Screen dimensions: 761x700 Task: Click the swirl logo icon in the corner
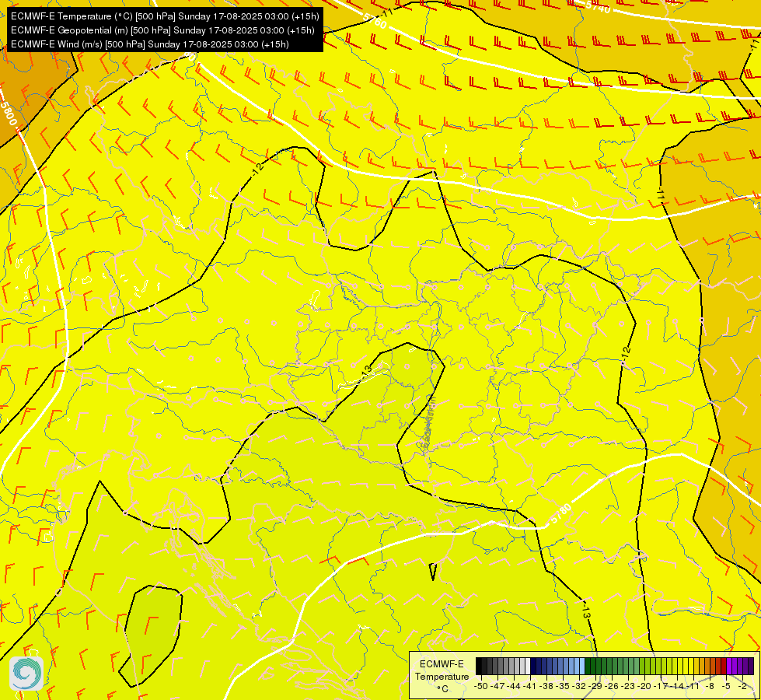click(x=26, y=674)
